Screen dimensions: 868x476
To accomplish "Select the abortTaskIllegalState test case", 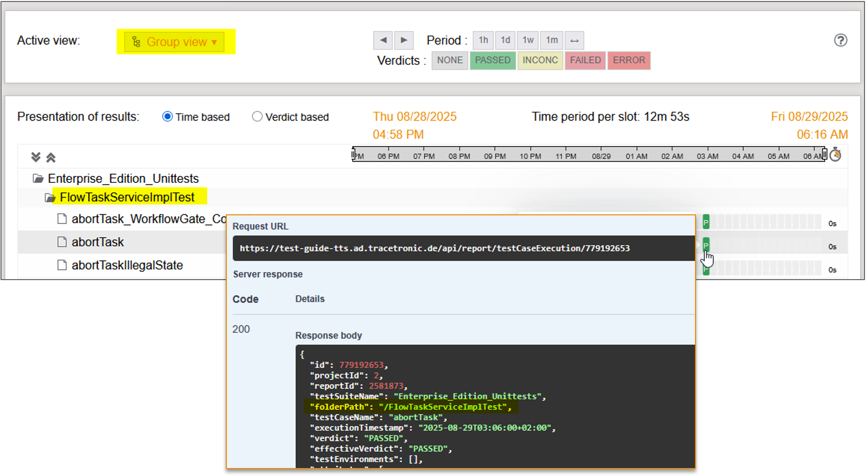I will coord(127,265).
